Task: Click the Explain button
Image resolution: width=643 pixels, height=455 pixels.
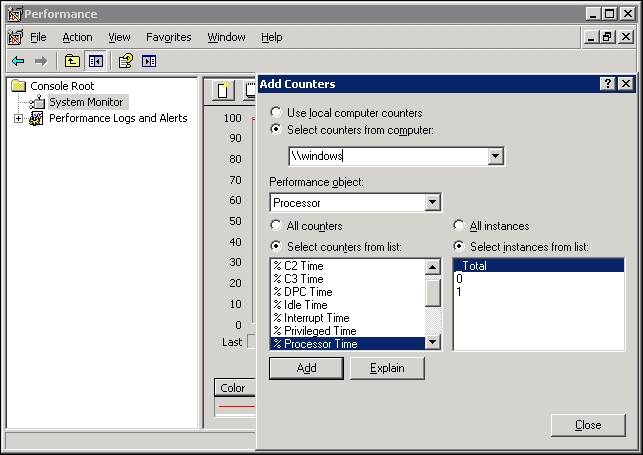Action: (x=387, y=368)
